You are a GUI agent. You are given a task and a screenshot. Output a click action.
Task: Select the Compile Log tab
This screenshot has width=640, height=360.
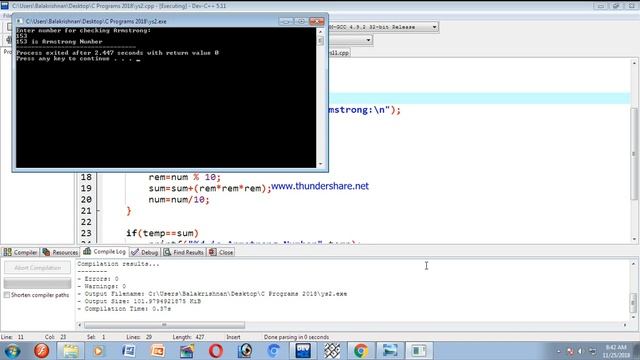coord(104,251)
